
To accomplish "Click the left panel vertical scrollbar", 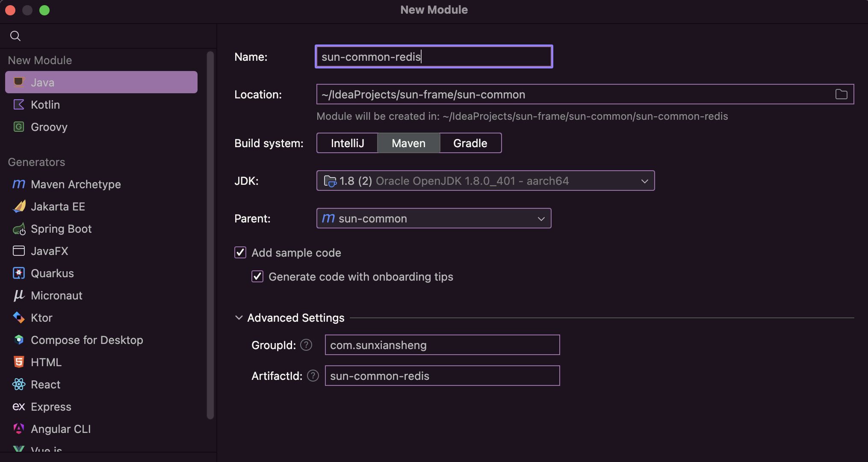I will tap(210, 235).
